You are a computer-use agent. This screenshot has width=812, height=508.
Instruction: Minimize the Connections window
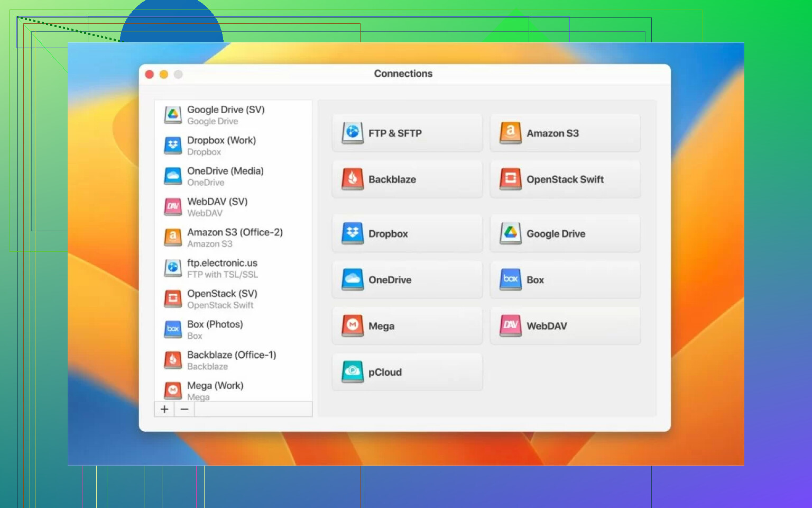(164, 75)
